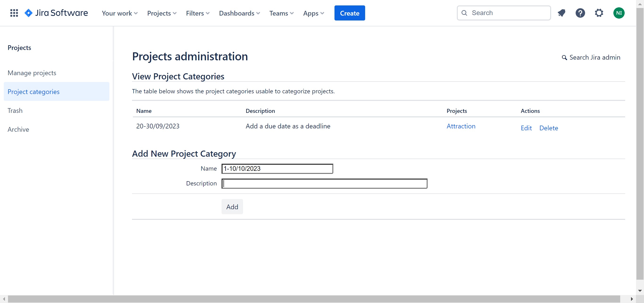Open Archive in sidebar
The width and height of the screenshot is (644, 303).
pyautogui.click(x=18, y=129)
